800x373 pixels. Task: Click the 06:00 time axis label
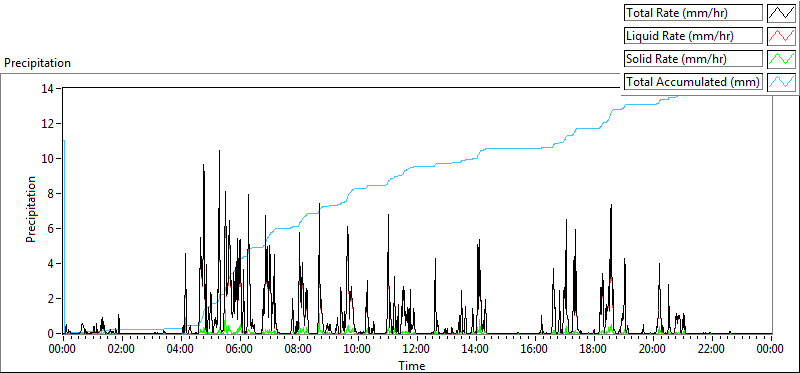tap(239, 349)
